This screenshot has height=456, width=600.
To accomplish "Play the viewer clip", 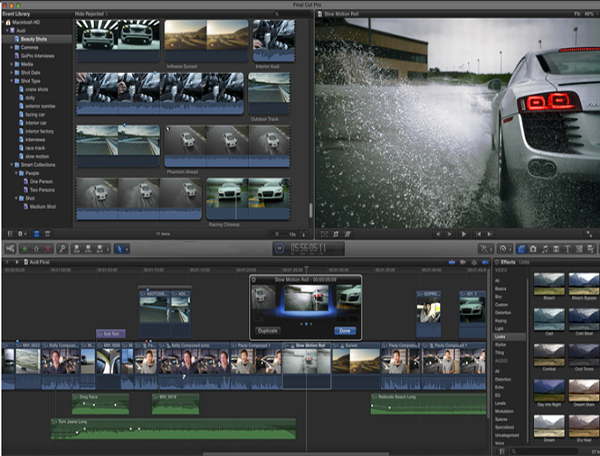I will pyautogui.click(x=463, y=234).
